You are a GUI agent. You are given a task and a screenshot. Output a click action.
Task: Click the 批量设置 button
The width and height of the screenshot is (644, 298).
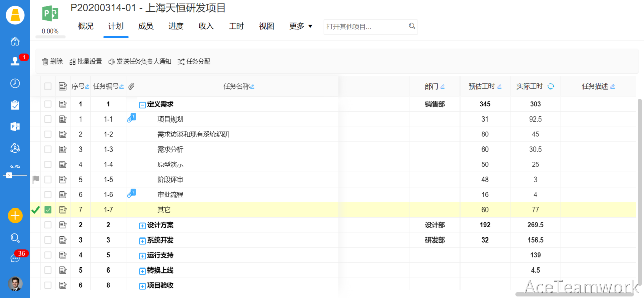point(85,62)
